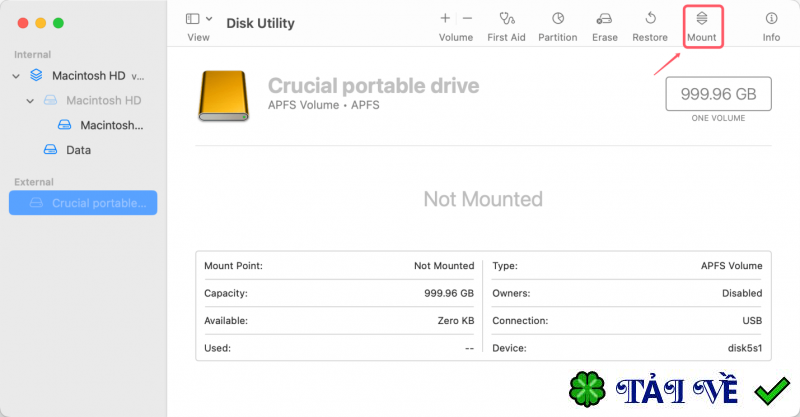Click the yellow minimize window button
This screenshot has width=800, height=417.
point(40,22)
